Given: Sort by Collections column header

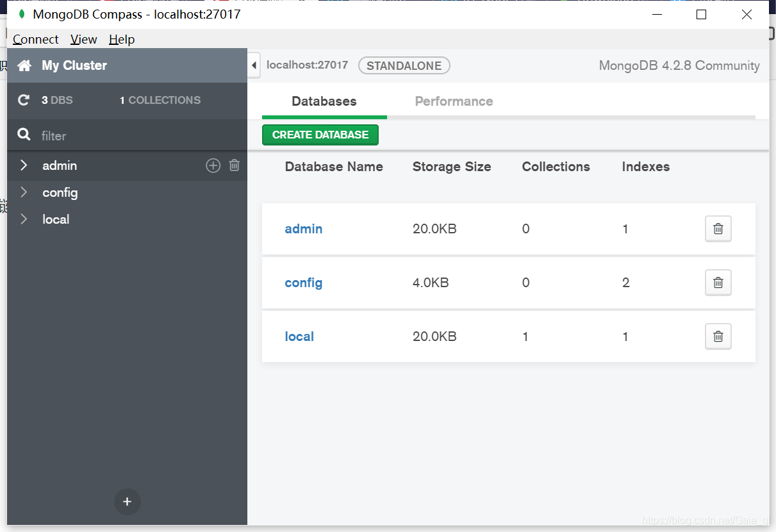Looking at the screenshot, I should pos(556,167).
